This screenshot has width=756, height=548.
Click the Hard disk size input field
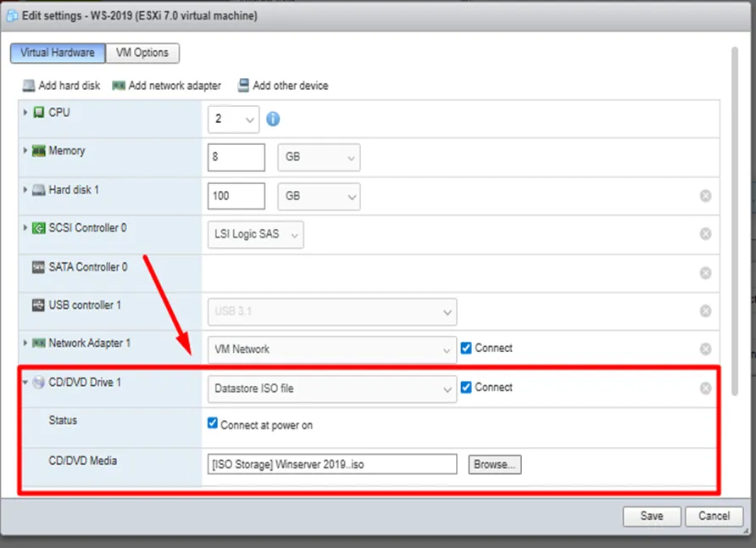tap(236, 196)
